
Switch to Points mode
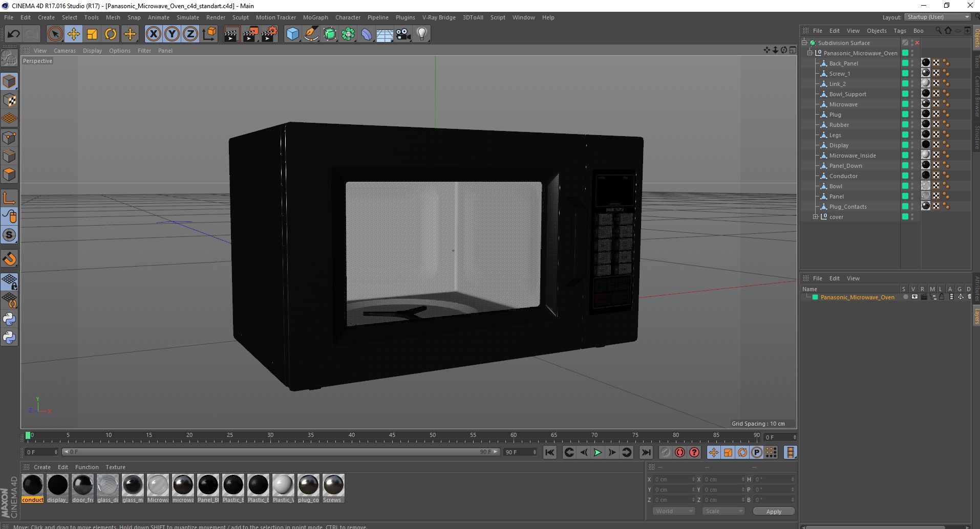pyautogui.click(x=9, y=138)
